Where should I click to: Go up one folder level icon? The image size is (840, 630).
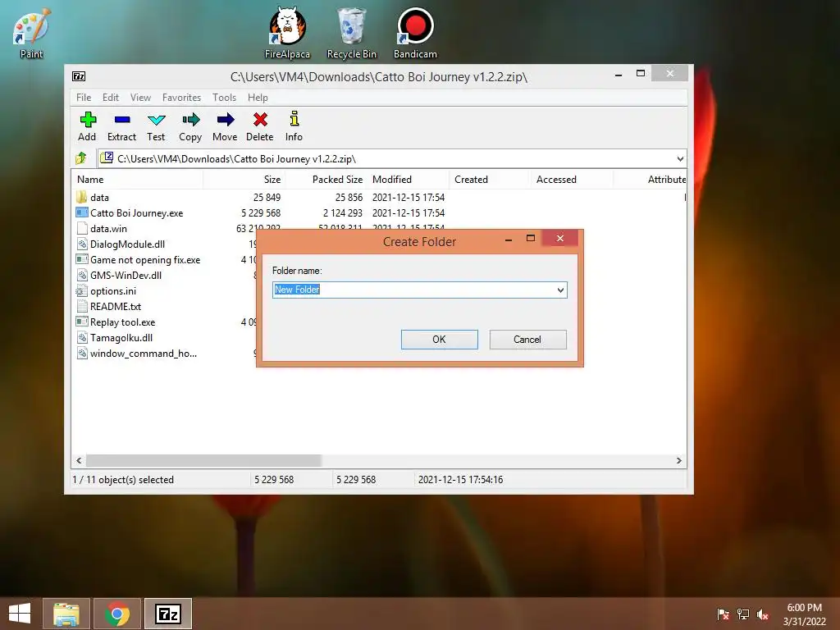pyautogui.click(x=81, y=158)
